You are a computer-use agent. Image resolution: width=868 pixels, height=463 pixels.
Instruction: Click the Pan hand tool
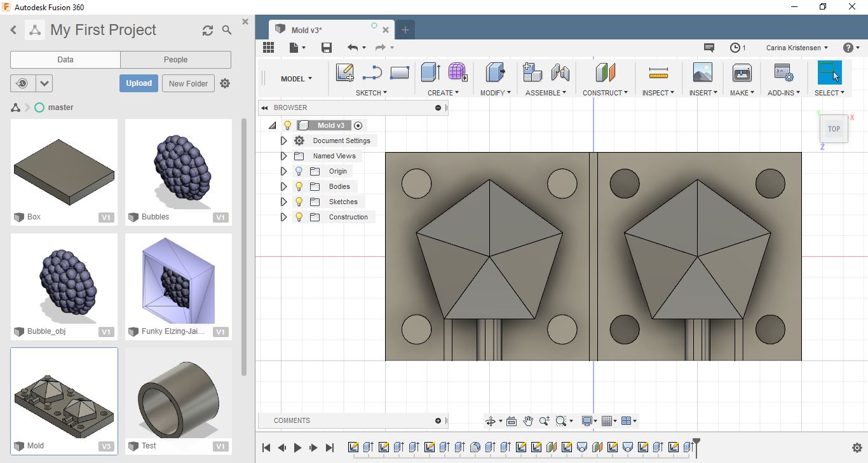click(x=528, y=421)
